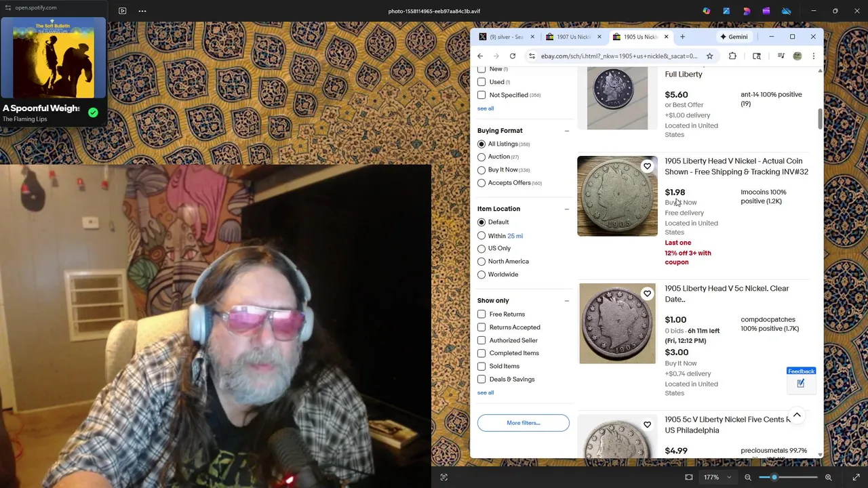Click the zoom in magnifier in photo viewer

tap(828, 477)
